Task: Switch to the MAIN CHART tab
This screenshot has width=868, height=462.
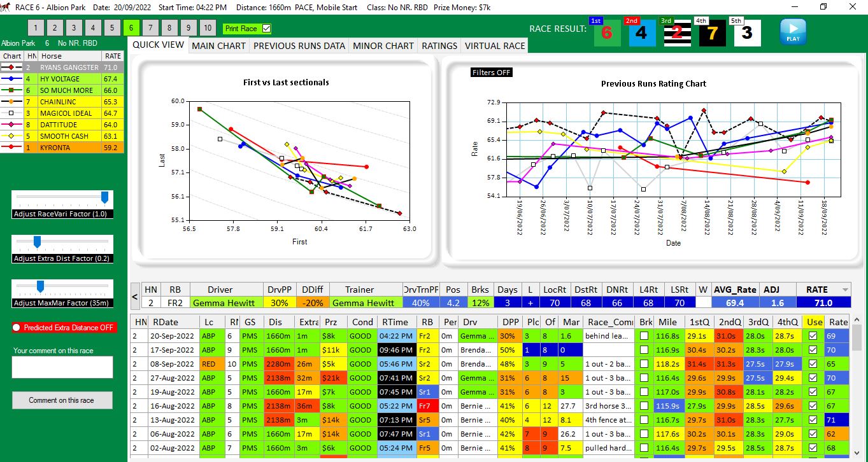Action: (x=218, y=46)
